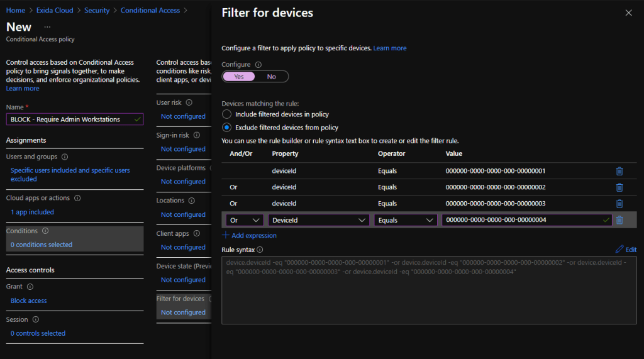
Task: Select Exclude filtered devices from policy
Action: click(227, 127)
